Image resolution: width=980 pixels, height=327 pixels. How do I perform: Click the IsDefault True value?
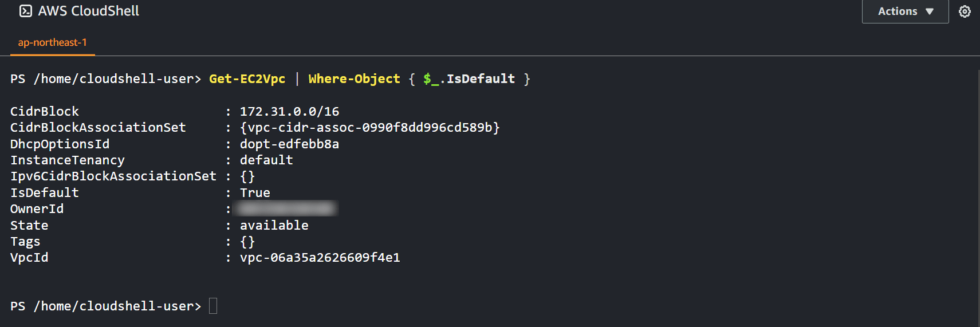tap(255, 192)
